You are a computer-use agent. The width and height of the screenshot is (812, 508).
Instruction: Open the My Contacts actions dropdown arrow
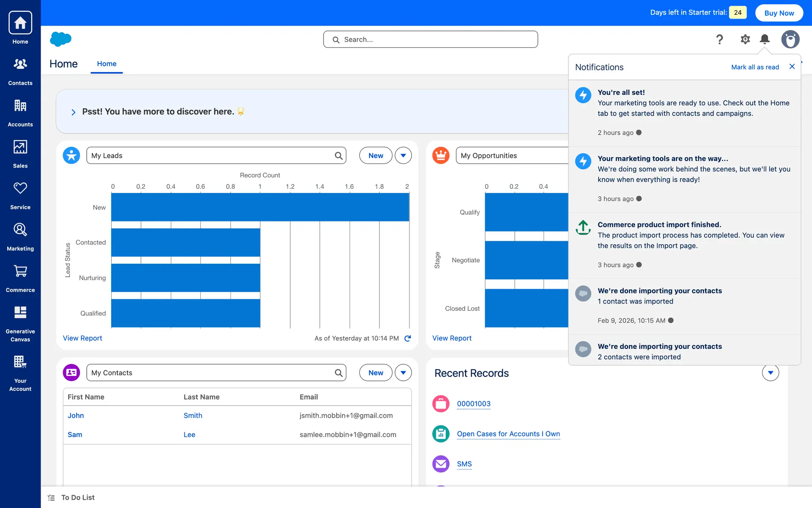[x=403, y=373]
